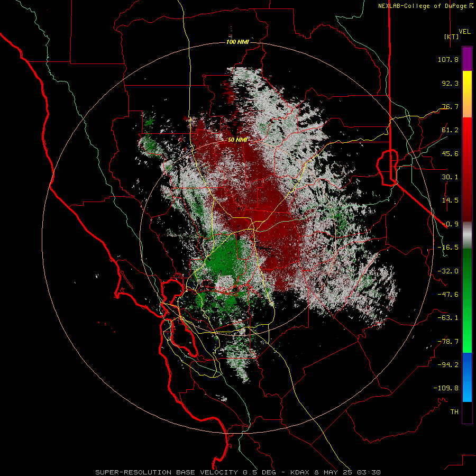This screenshot has height=476, width=476.
Task: Select the 50 NMI range ring label
Action: 237,140
